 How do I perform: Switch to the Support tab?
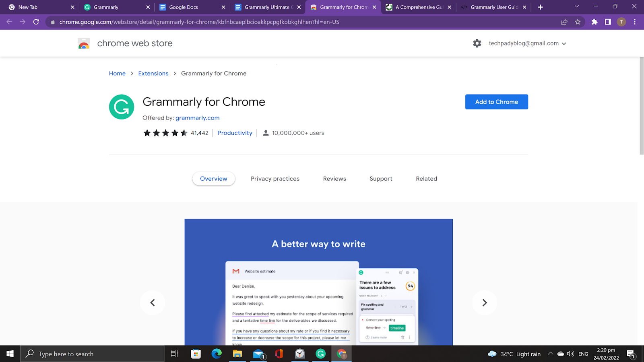click(381, 179)
